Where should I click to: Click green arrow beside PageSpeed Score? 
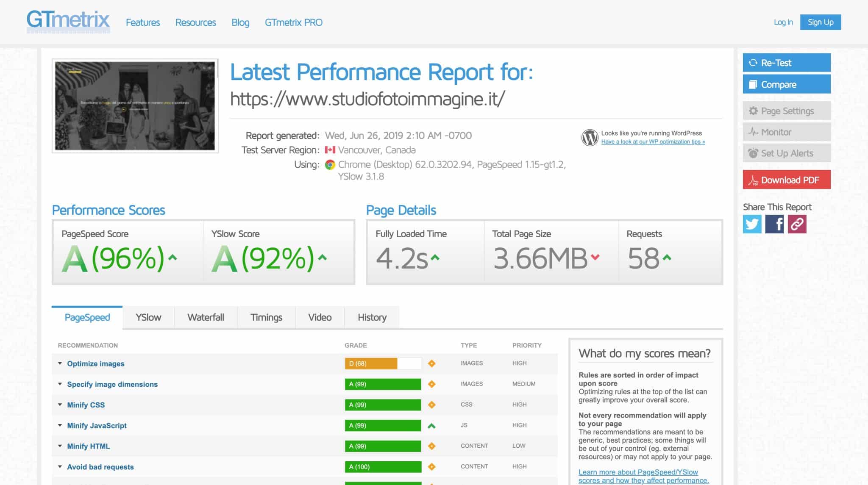coord(172,257)
